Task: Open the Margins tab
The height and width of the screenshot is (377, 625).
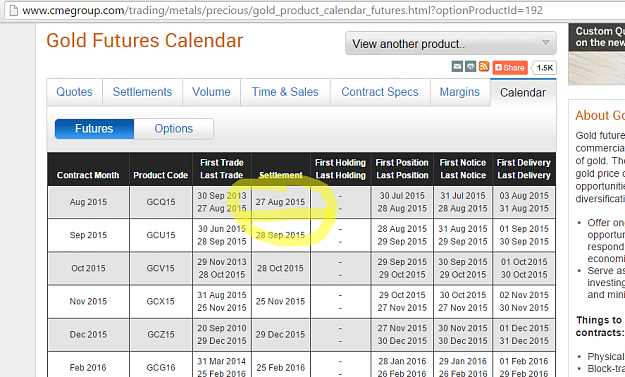Action: pos(460,92)
